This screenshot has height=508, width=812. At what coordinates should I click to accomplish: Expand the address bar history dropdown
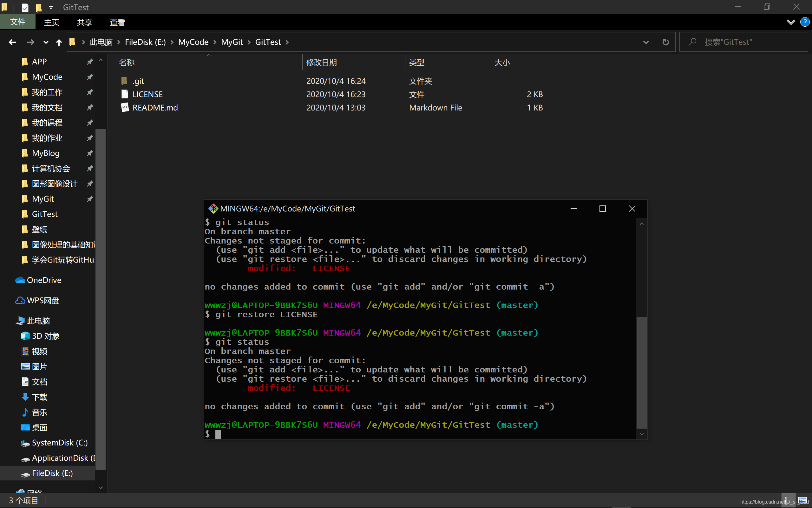[646, 42]
